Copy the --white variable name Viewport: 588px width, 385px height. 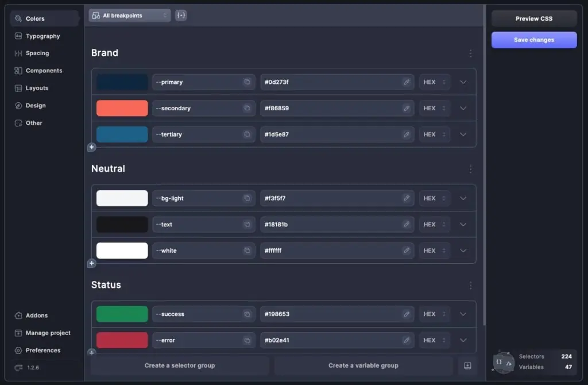247,251
